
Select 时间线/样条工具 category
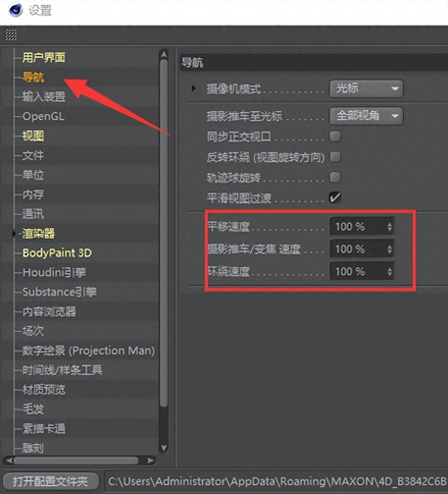click(62, 370)
